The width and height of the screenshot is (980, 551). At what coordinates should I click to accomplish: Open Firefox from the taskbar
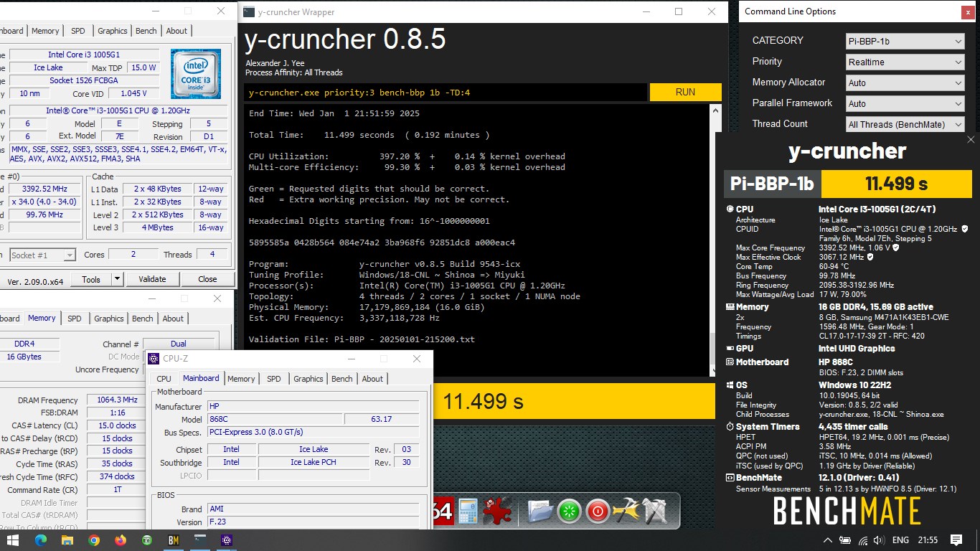tap(121, 540)
